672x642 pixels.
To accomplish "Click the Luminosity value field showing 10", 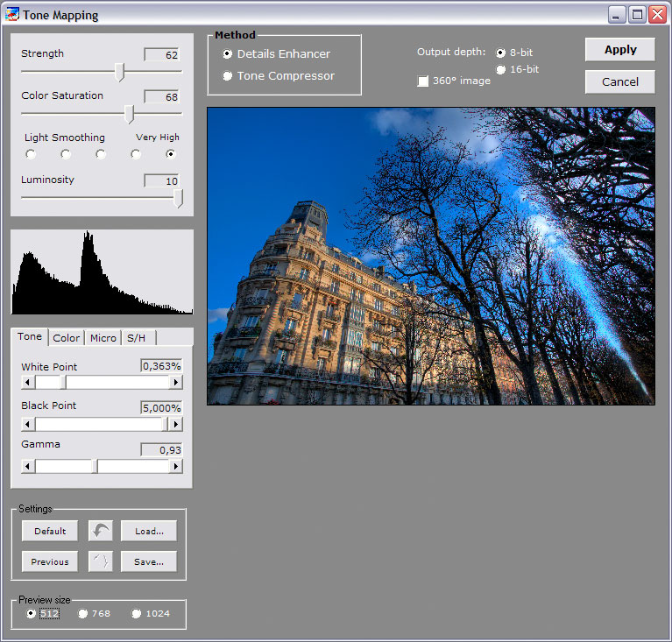I will point(162,180).
